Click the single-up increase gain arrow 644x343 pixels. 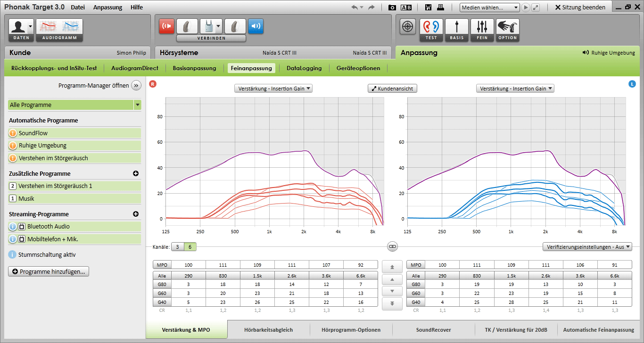[392, 279]
